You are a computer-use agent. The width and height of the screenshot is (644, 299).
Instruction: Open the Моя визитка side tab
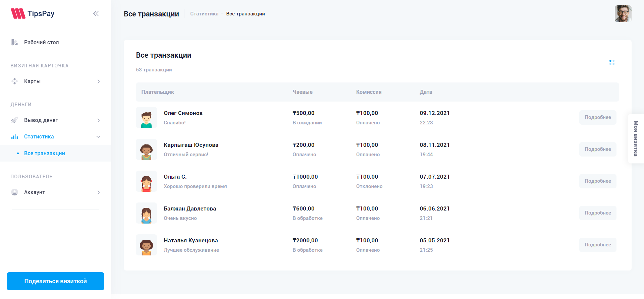tap(636, 138)
